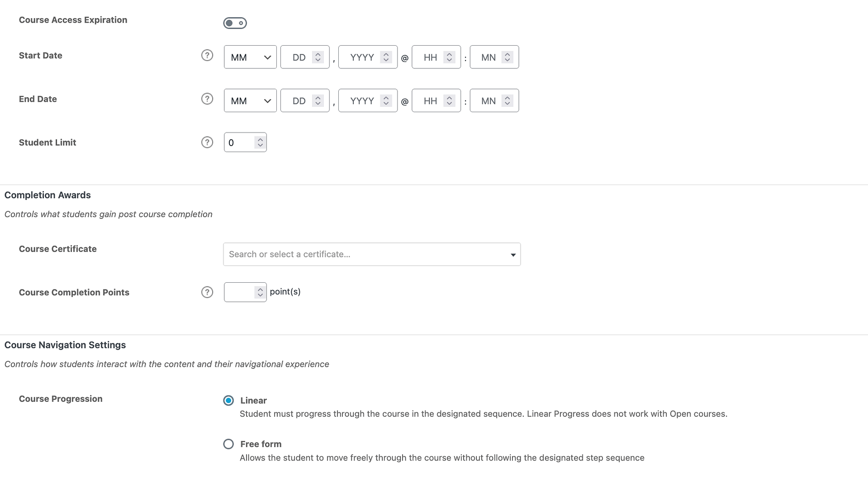Click the End Date minute field
The height and width of the screenshot is (484, 868).
pos(488,101)
